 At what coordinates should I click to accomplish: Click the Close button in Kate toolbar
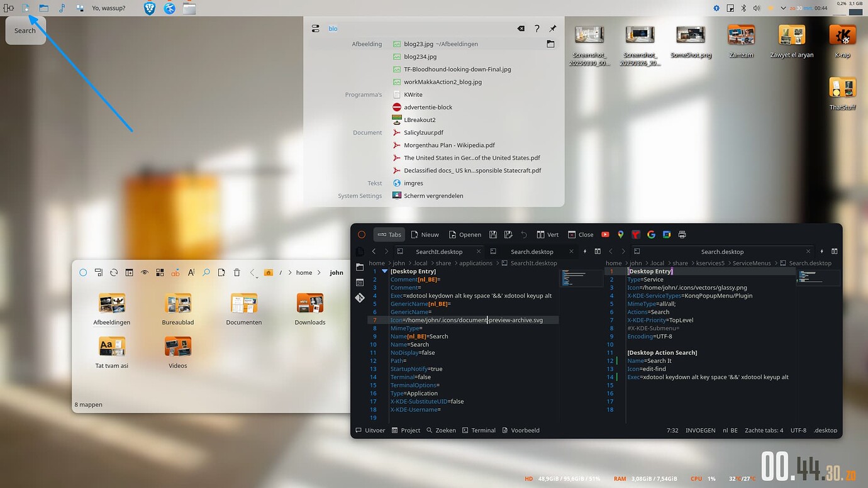581,235
